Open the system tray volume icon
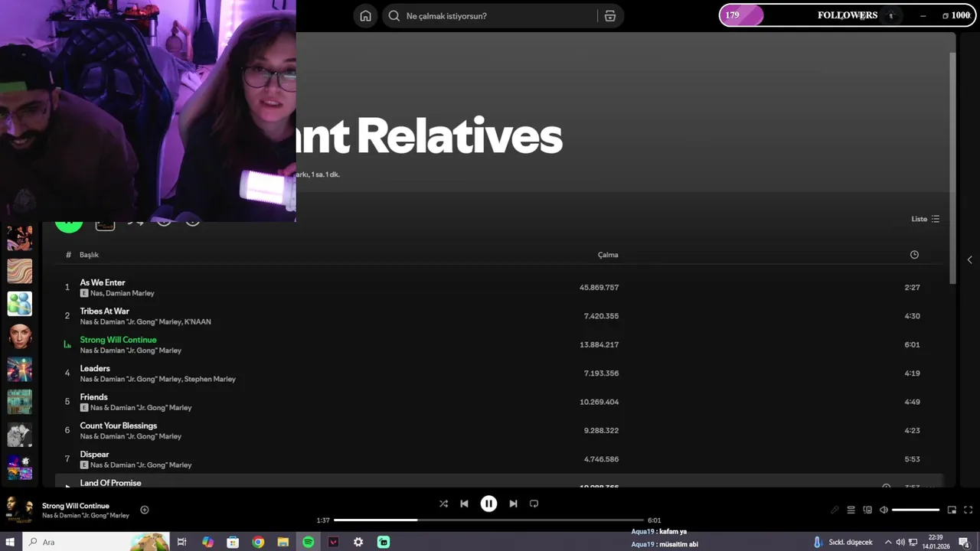Screen dimensions: 980x551 click(900, 542)
